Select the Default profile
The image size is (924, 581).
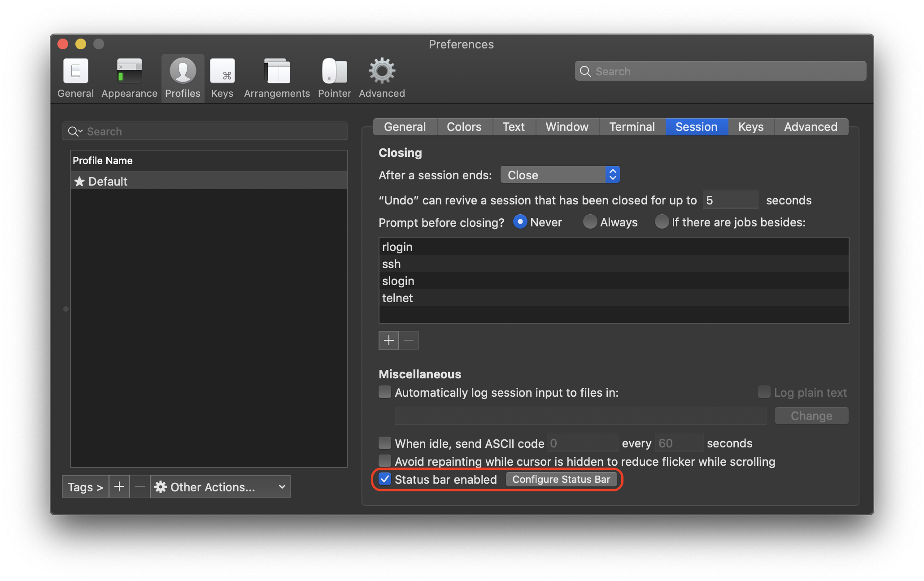108,181
